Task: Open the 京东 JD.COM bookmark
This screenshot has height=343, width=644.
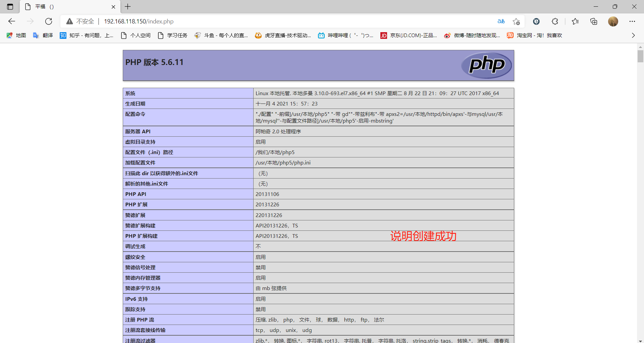Action: (409, 36)
